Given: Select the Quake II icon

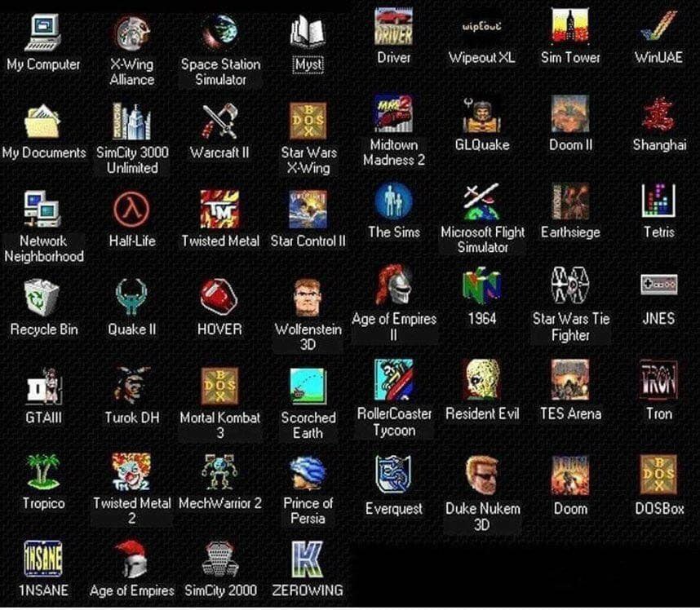Looking at the screenshot, I should 131,298.
